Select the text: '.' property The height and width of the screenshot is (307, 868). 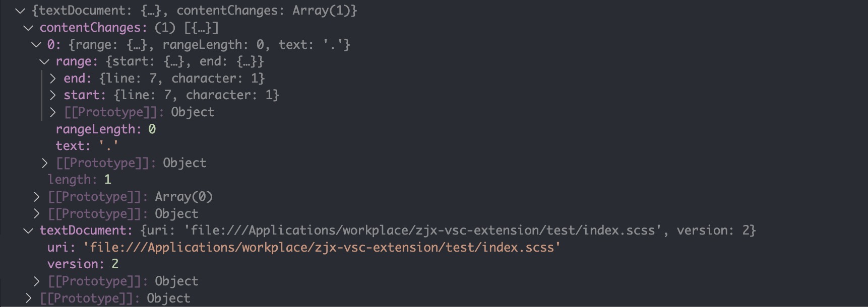click(87, 146)
